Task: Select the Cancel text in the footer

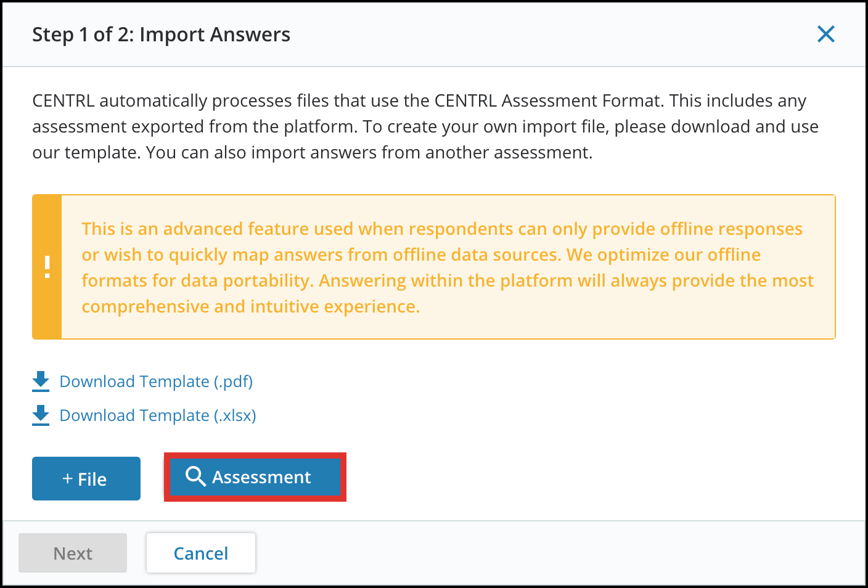Action: [201, 553]
